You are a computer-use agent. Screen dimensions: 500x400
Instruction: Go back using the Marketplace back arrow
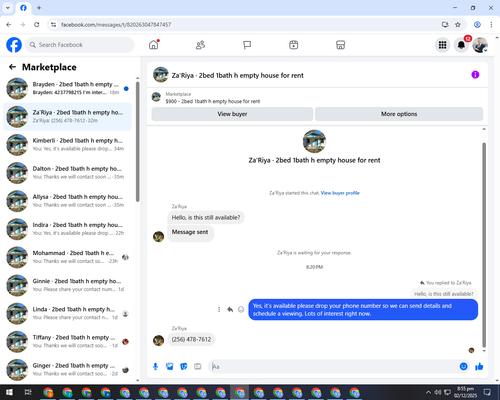click(12, 67)
